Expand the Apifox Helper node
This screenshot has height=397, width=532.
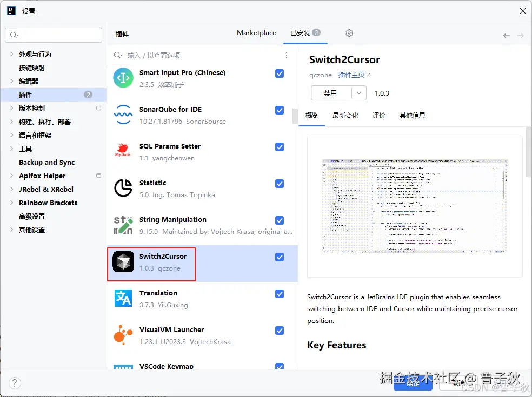(x=11, y=176)
